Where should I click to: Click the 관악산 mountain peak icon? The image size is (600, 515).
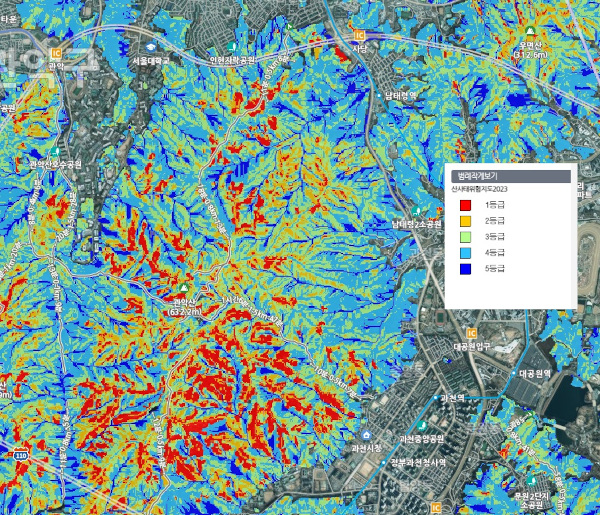tap(183, 287)
